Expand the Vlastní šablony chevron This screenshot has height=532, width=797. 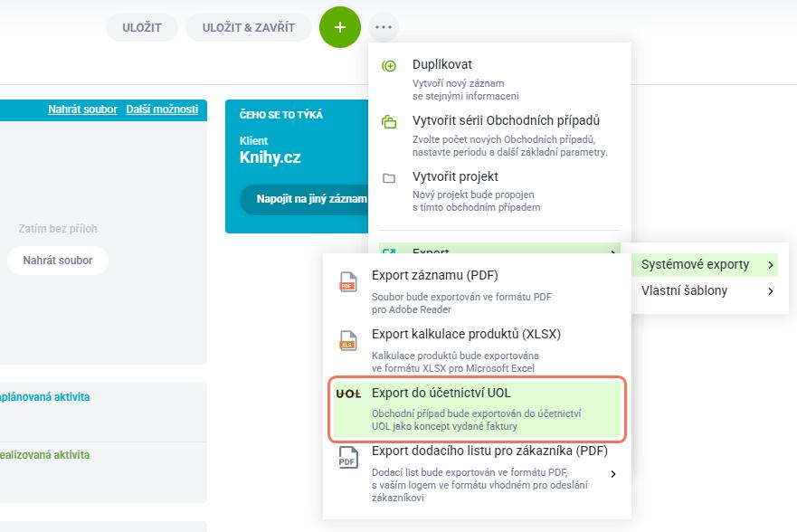click(x=771, y=291)
